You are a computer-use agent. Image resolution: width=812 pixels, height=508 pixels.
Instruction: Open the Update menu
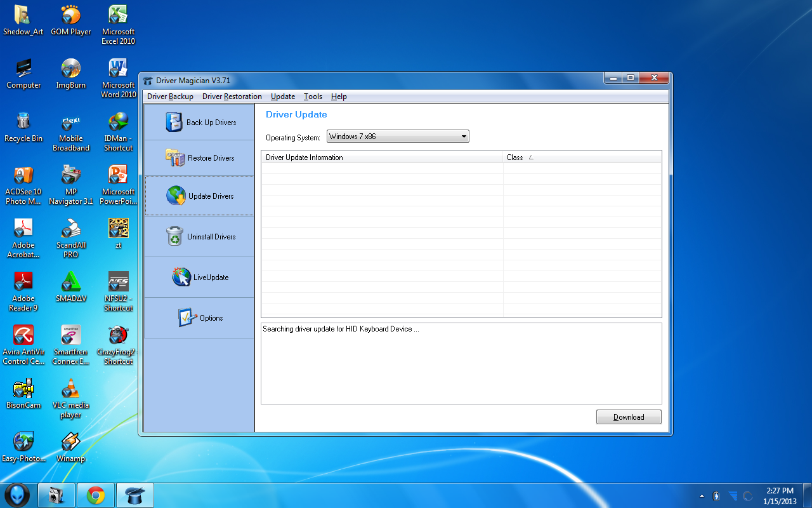point(282,96)
